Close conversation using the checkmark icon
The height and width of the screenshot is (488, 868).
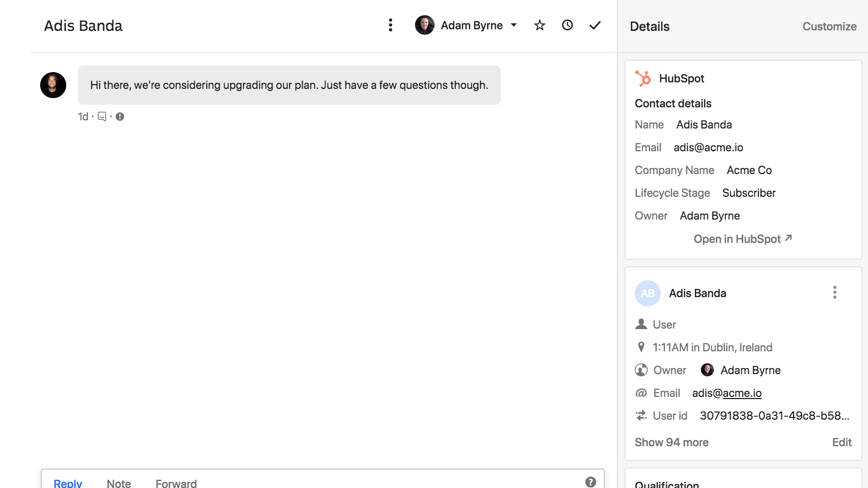pos(595,25)
